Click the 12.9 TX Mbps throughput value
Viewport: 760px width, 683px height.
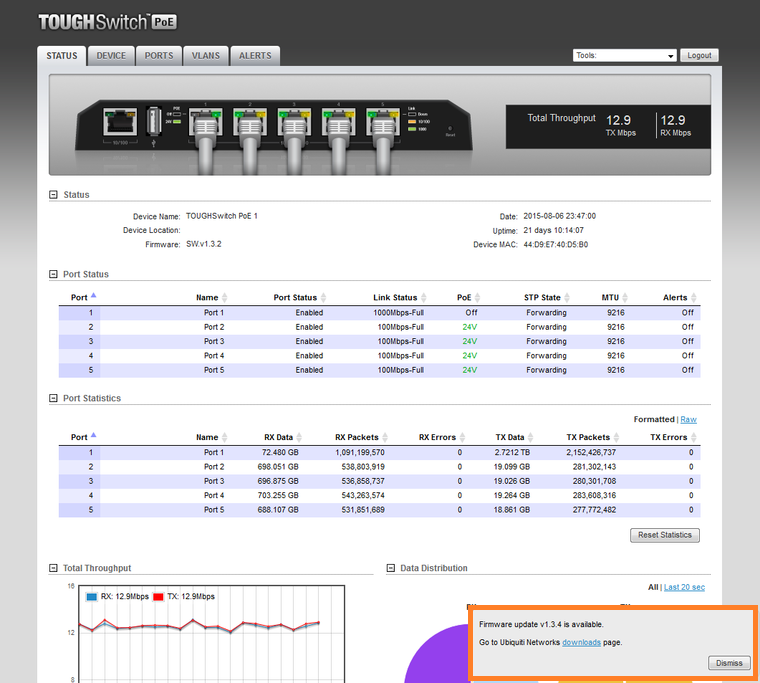(x=618, y=120)
